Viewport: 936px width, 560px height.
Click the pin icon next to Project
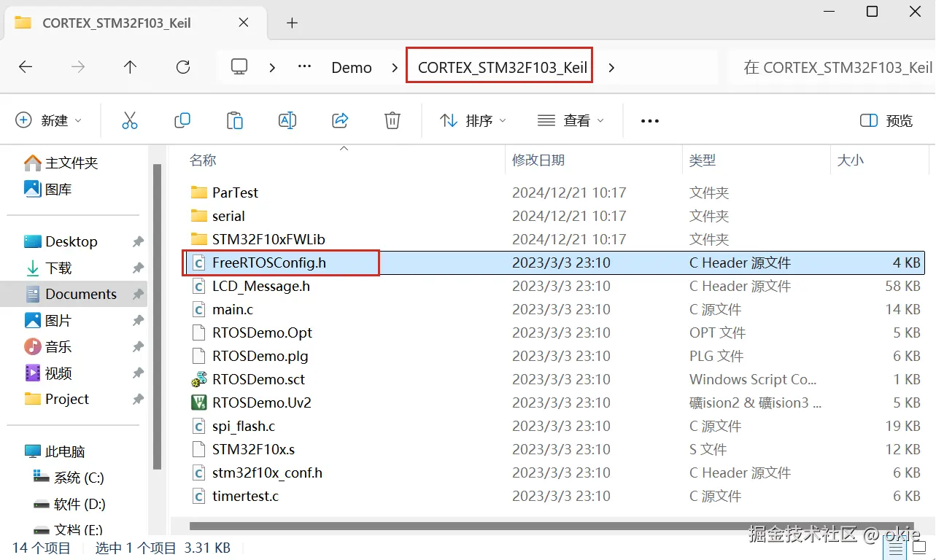(138, 399)
